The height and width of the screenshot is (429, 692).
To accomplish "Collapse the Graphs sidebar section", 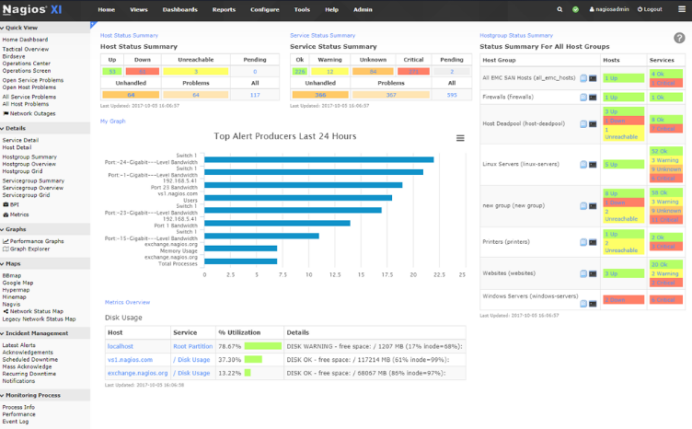I will pyautogui.click(x=13, y=229).
